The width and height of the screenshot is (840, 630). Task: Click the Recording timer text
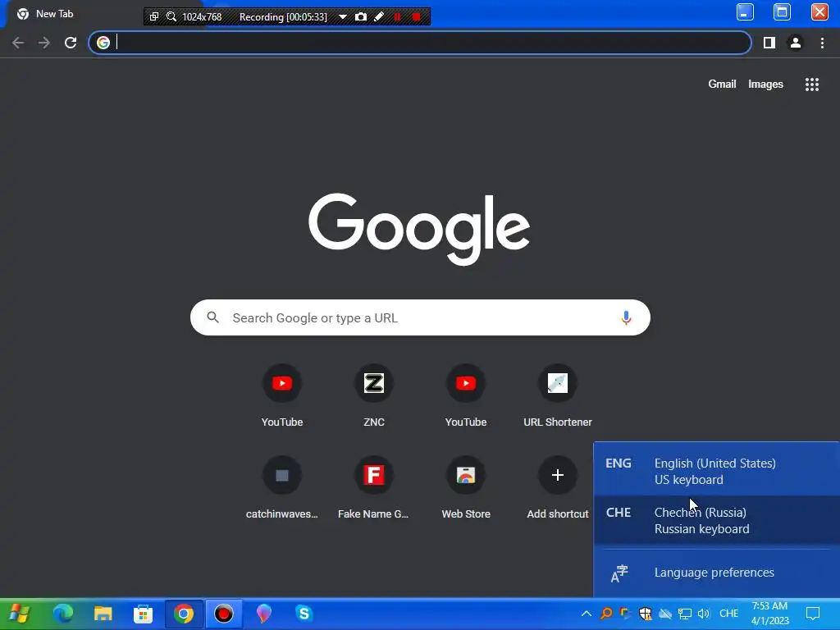coord(283,16)
